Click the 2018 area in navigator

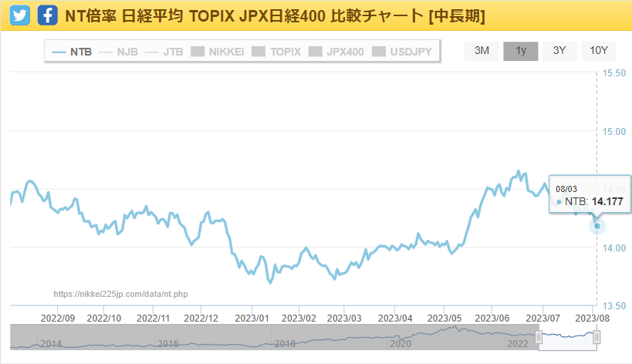point(285,343)
